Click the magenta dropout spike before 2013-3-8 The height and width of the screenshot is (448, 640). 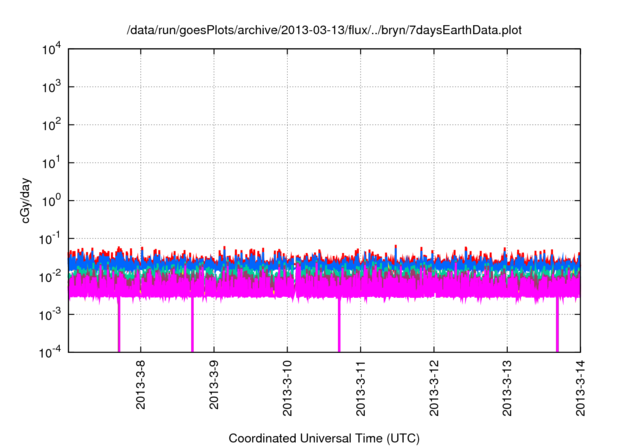[119, 324]
